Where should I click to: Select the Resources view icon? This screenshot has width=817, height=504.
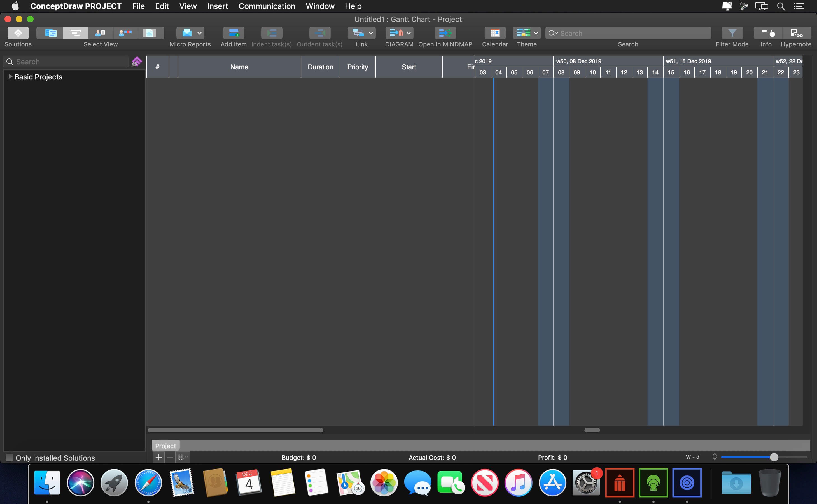100,33
